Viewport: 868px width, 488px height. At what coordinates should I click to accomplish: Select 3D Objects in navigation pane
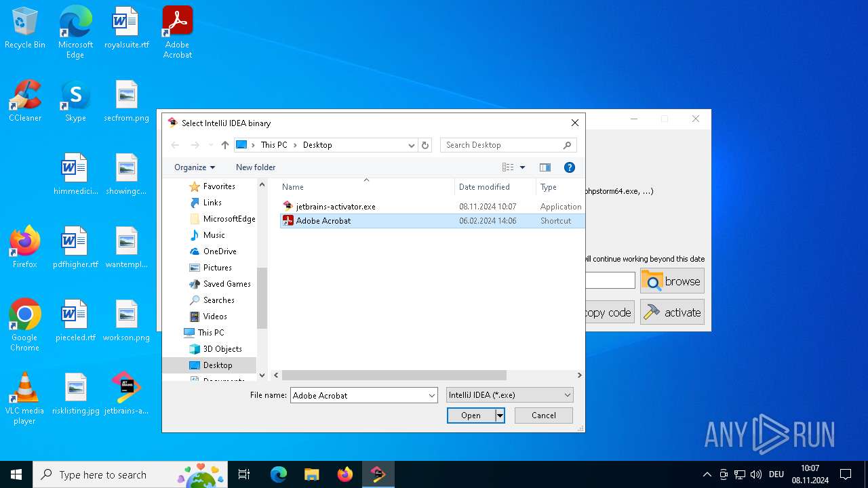pyautogui.click(x=222, y=349)
